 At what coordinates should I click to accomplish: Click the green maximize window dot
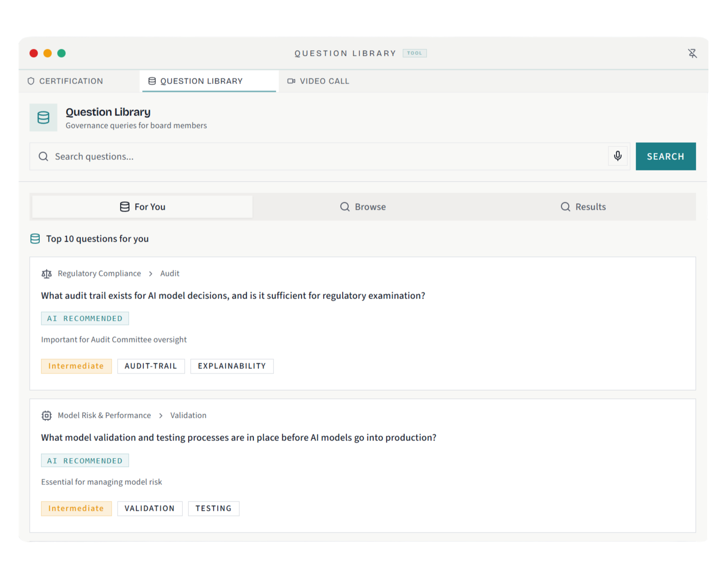click(62, 53)
